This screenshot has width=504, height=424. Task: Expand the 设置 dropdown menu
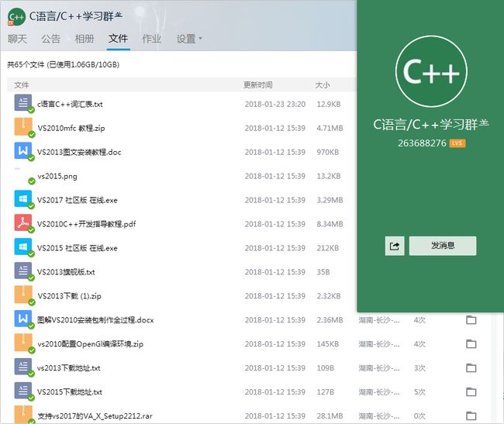click(189, 39)
